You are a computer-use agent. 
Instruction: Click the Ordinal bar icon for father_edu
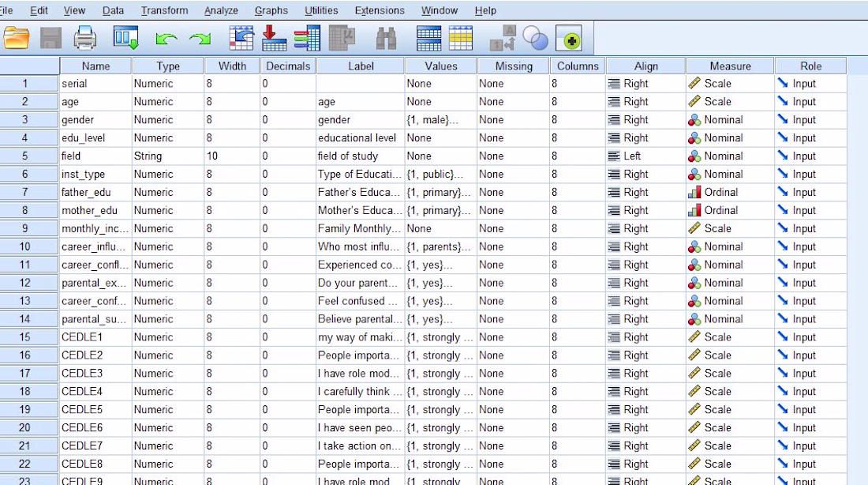point(694,192)
